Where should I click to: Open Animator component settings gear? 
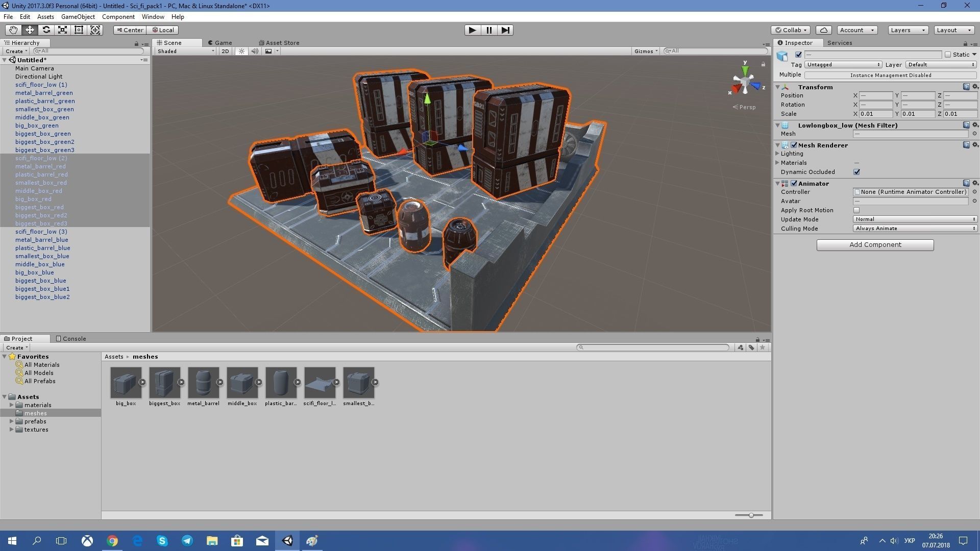point(975,183)
